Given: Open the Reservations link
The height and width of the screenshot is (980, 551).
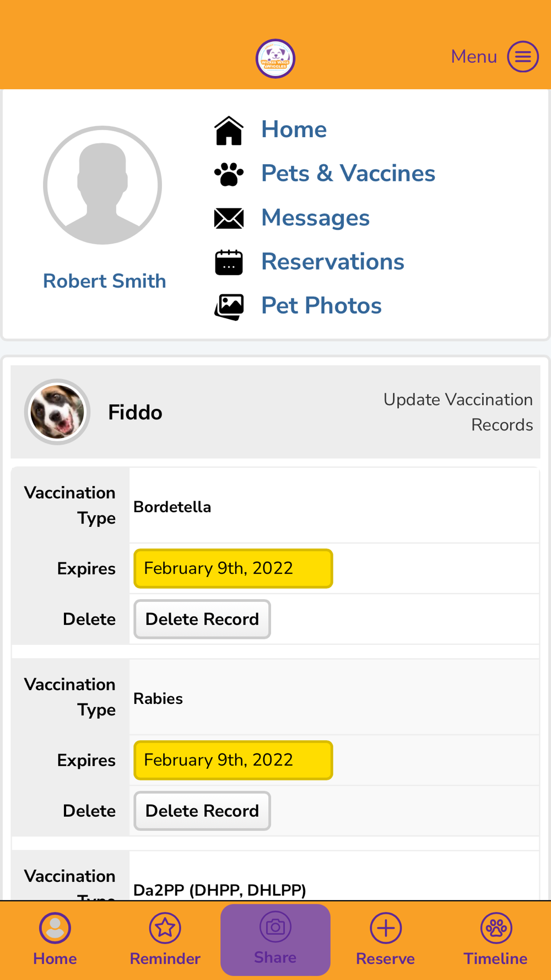Looking at the screenshot, I should click(x=332, y=262).
